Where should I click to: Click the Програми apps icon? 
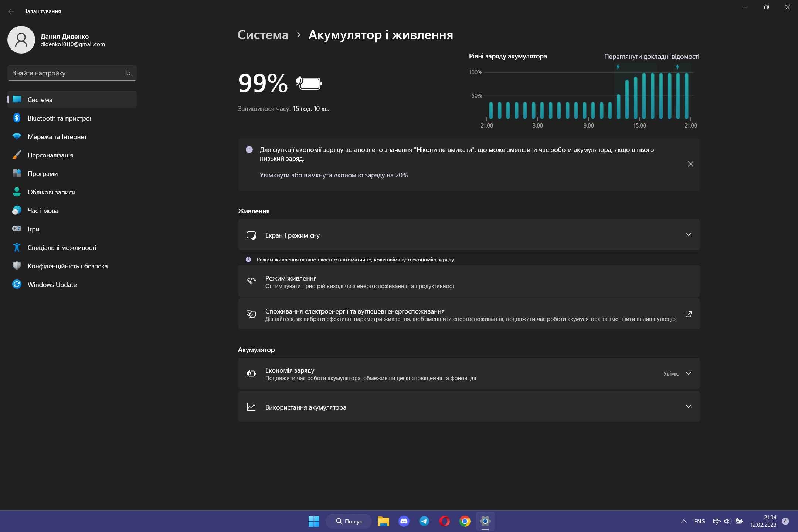tap(17, 173)
